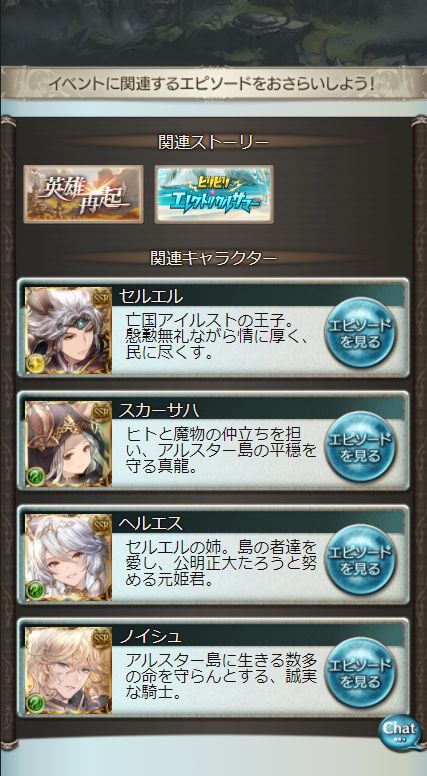Click the light element icon on セルエル's portrait
This screenshot has width=427, height=776.
pyautogui.click(x=37, y=363)
